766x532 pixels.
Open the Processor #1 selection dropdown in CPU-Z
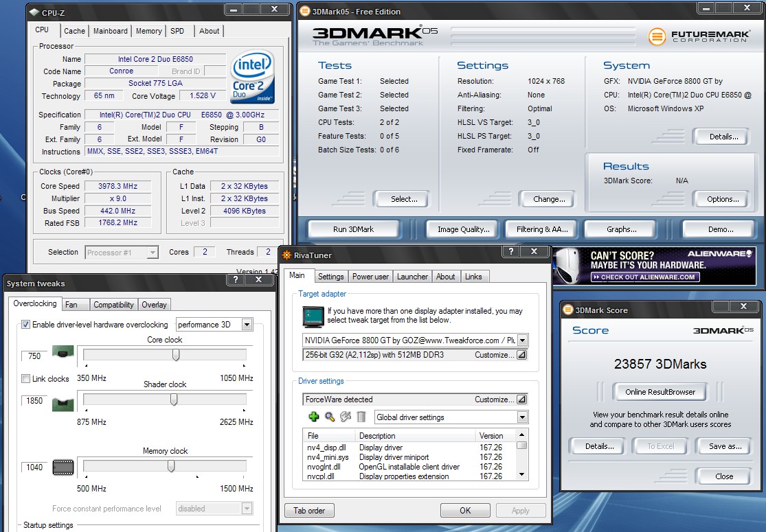153,253
